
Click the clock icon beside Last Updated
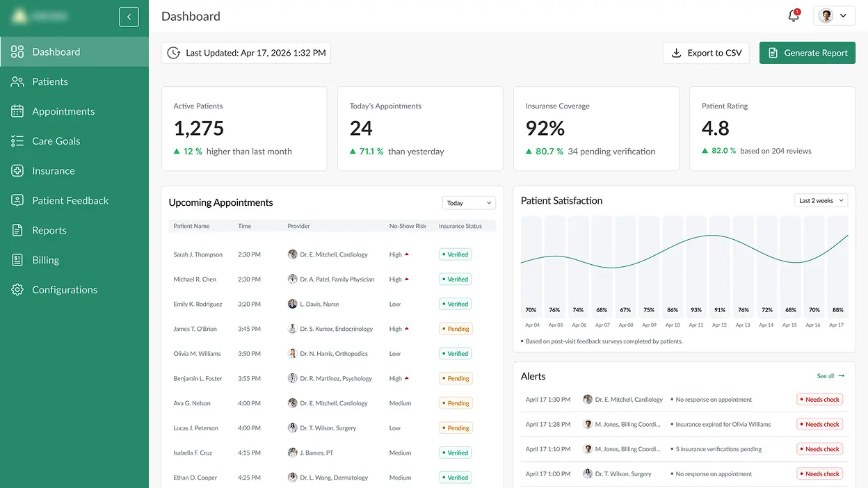173,53
